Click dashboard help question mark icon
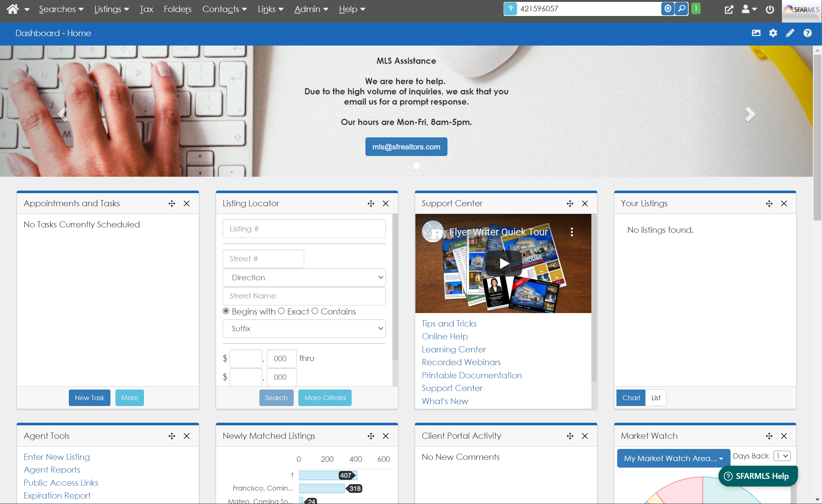The height and width of the screenshot is (504, 822). pyautogui.click(x=807, y=33)
